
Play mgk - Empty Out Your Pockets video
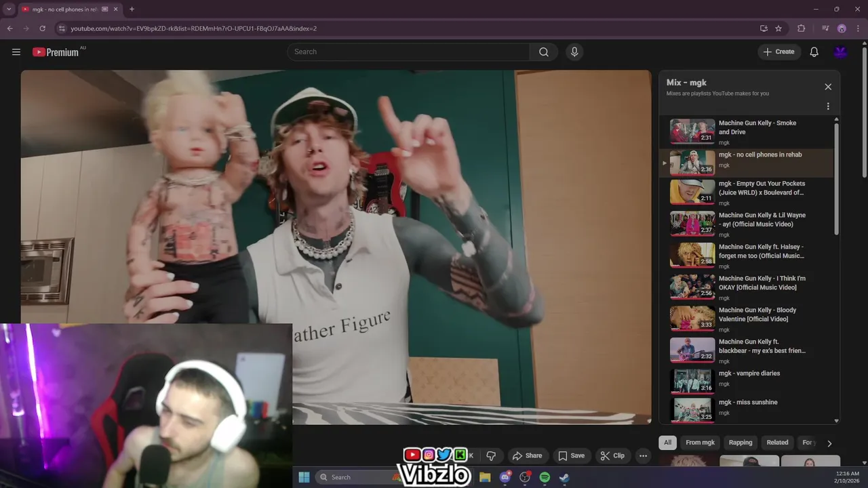click(746, 192)
